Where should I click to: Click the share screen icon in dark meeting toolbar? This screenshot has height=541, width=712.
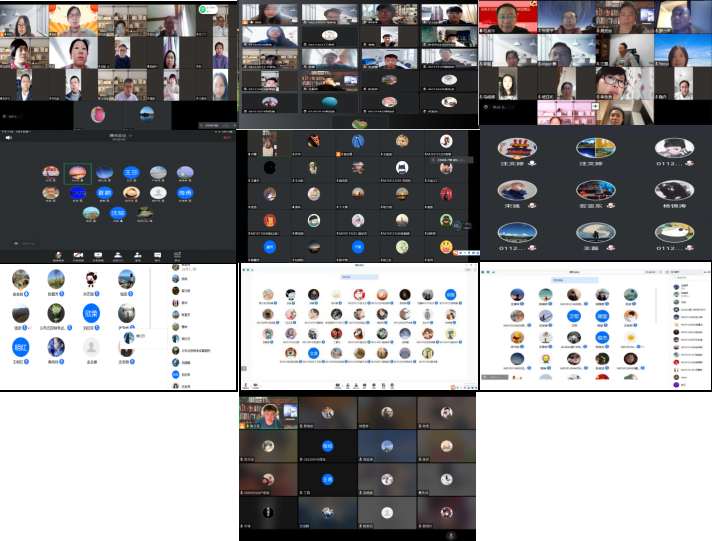99,255
